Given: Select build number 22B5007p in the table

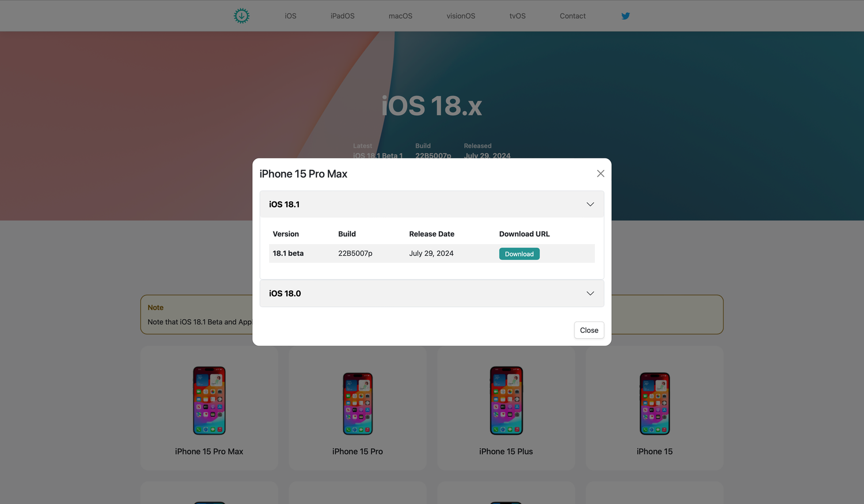Looking at the screenshot, I should (x=355, y=253).
